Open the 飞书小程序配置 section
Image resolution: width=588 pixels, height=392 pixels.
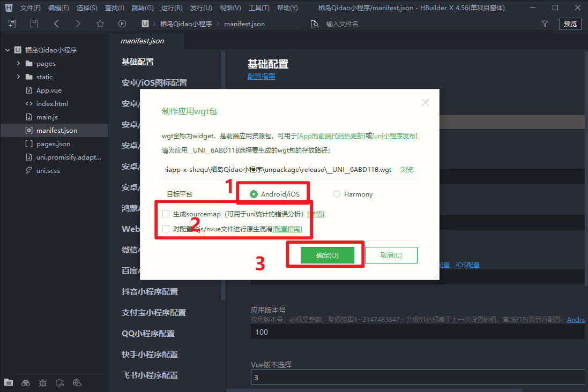(x=150, y=375)
